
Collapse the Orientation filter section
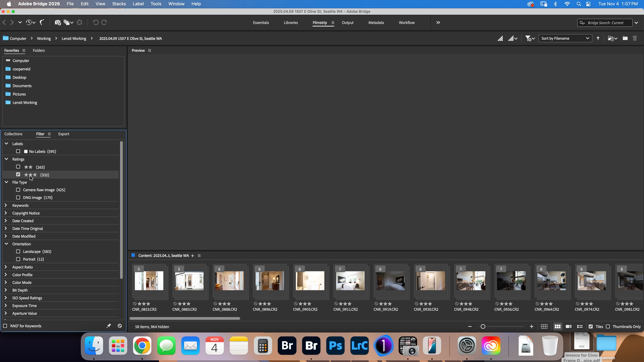[x=7, y=244]
